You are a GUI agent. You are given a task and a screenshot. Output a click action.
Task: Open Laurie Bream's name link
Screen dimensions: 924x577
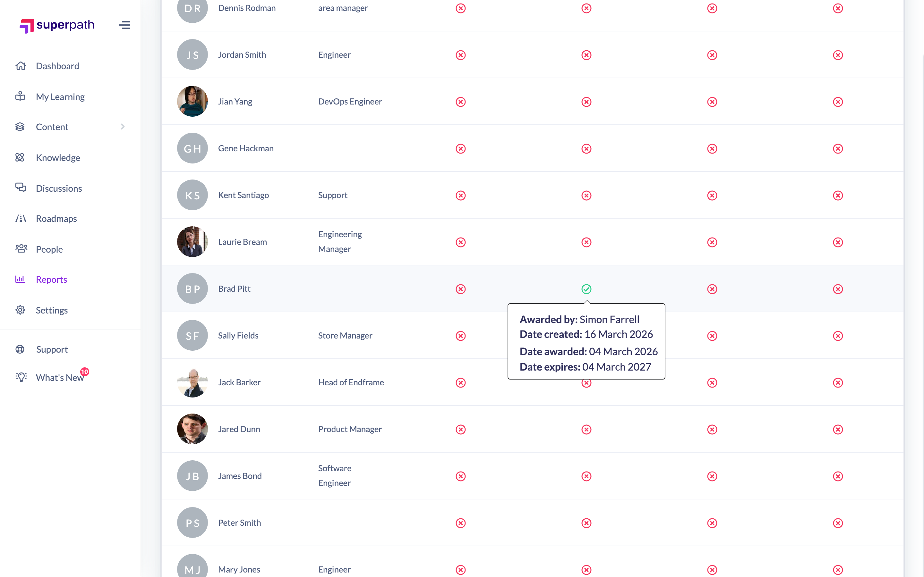(243, 242)
